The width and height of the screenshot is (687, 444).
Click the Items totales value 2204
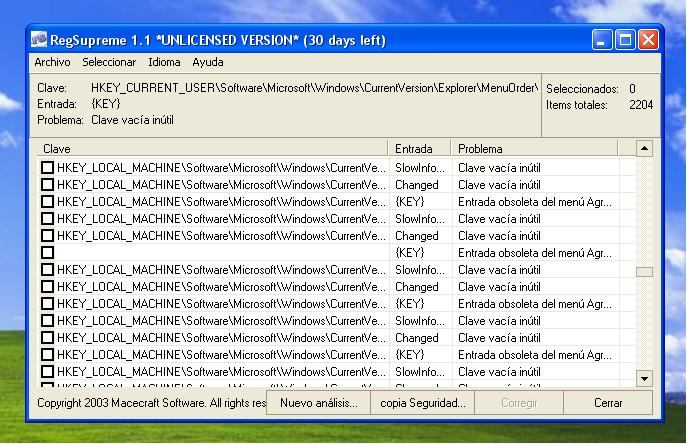641,105
